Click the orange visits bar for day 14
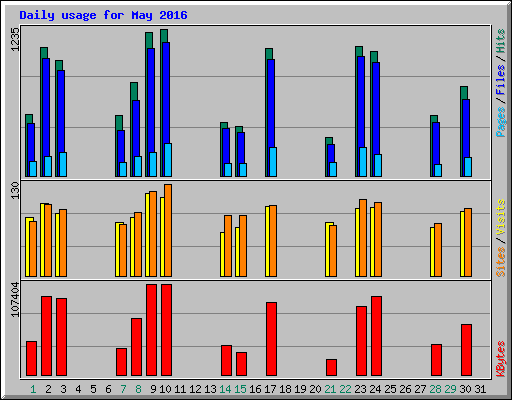Screen dimensions: 512x400 tap(228, 246)
